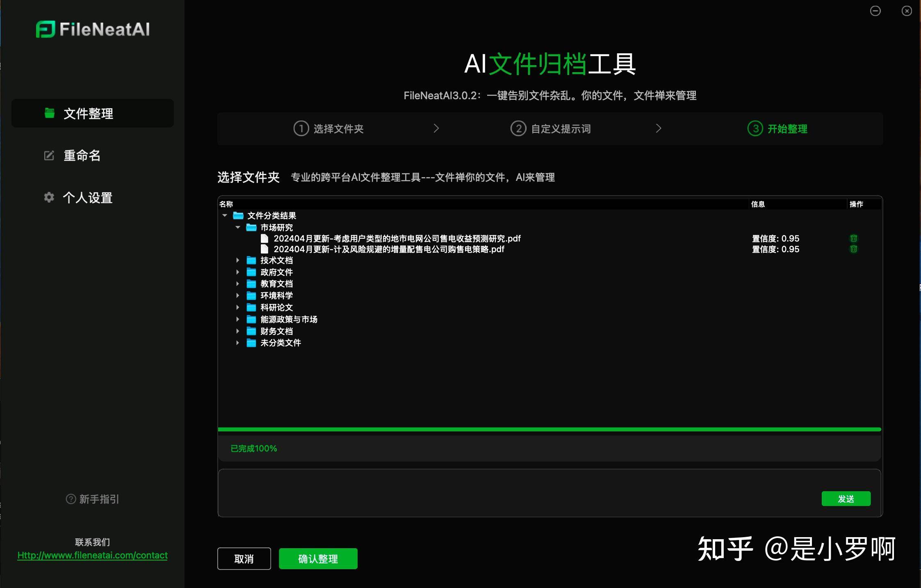Select file 考虑用户类型的地市电网公司售电收益预测研究.pdf

click(397, 238)
